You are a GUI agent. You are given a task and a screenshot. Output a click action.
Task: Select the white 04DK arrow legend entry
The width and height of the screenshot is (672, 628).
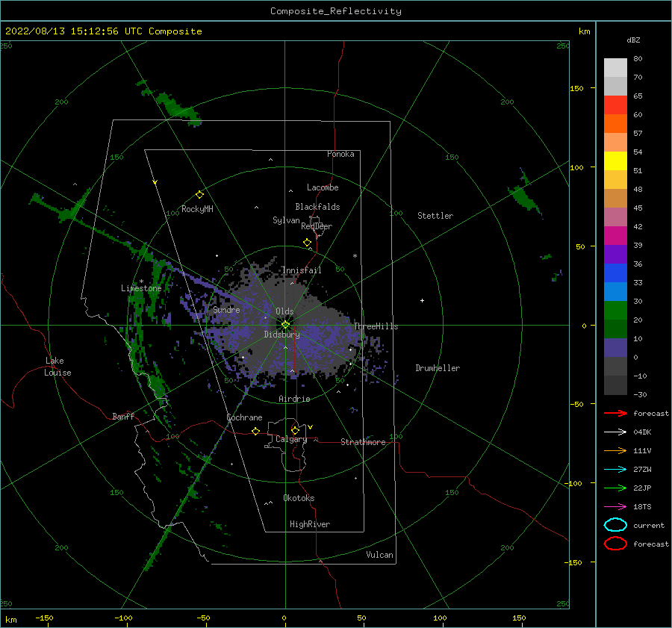[x=615, y=432]
